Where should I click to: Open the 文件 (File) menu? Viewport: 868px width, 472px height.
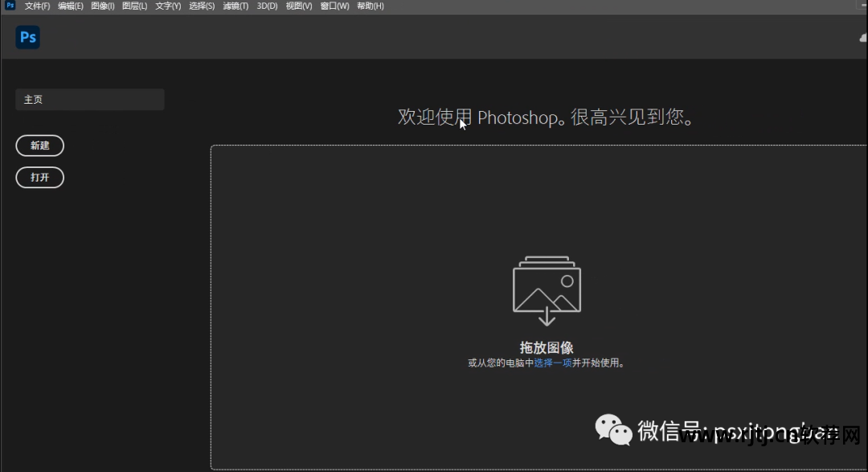coord(36,6)
